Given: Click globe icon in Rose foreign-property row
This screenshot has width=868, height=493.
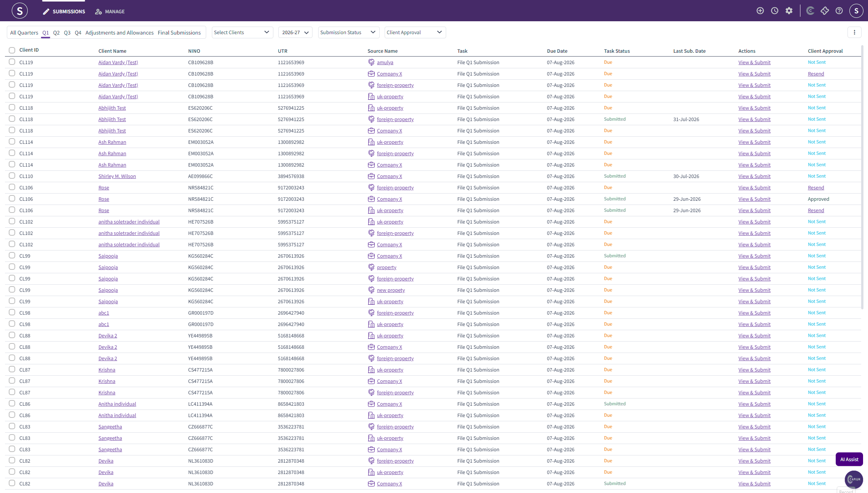Looking at the screenshot, I should point(371,187).
